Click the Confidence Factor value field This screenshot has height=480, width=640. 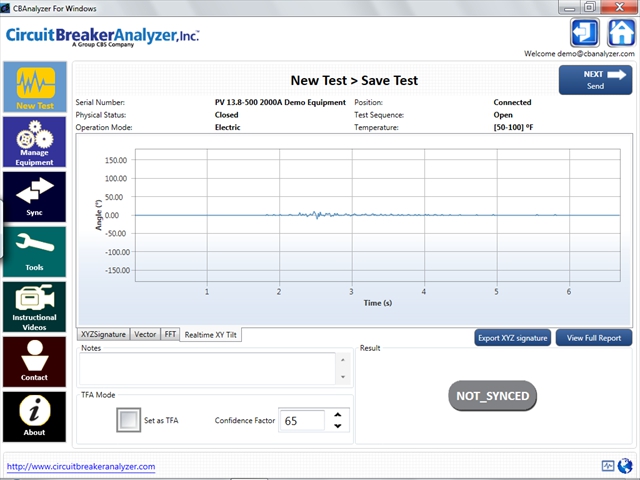pyautogui.click(x=302, y=420)
